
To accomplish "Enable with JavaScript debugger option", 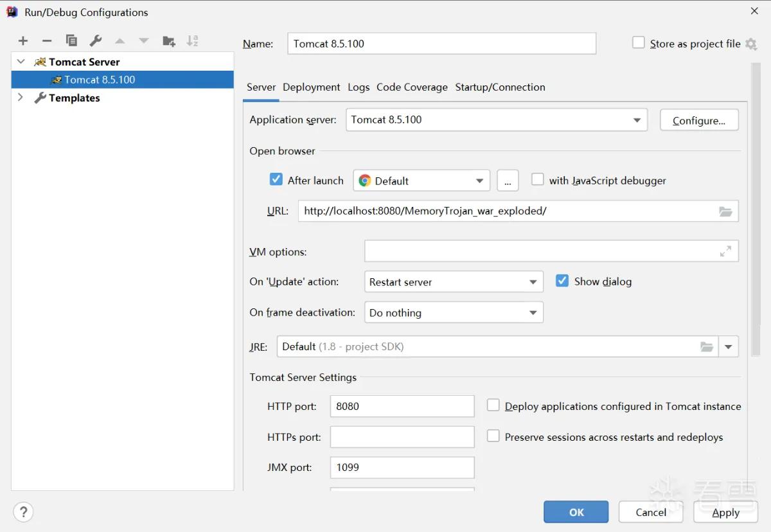I will click(538, 179).
